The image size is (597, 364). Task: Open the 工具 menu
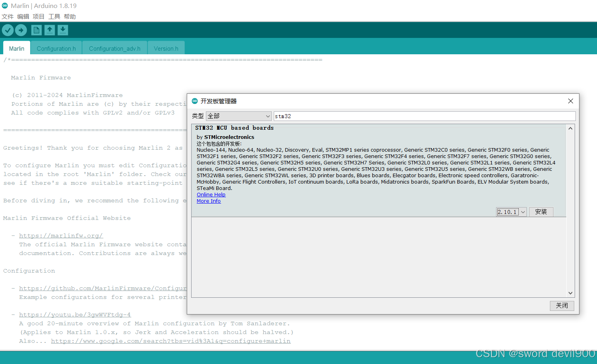tap(54, 16)
